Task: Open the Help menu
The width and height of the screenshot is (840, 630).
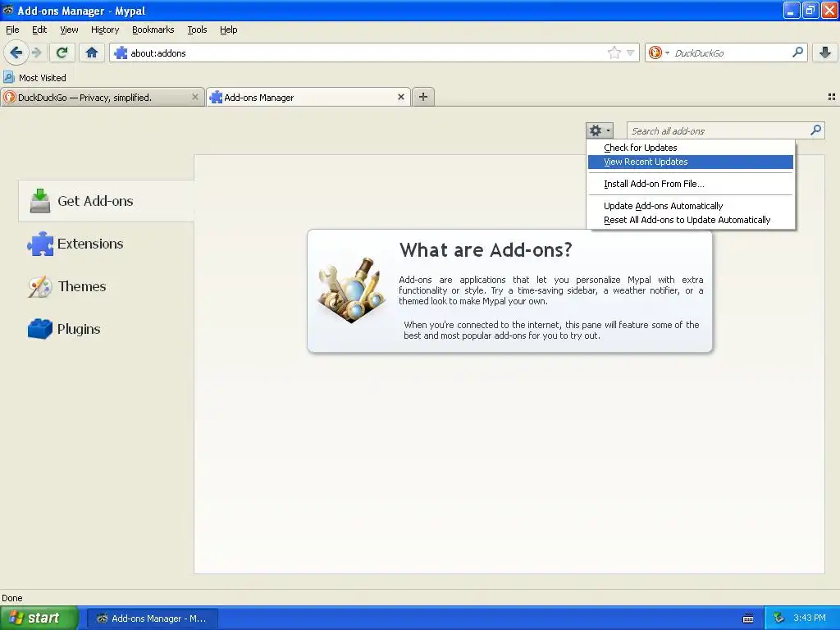Action: (228, 30)
